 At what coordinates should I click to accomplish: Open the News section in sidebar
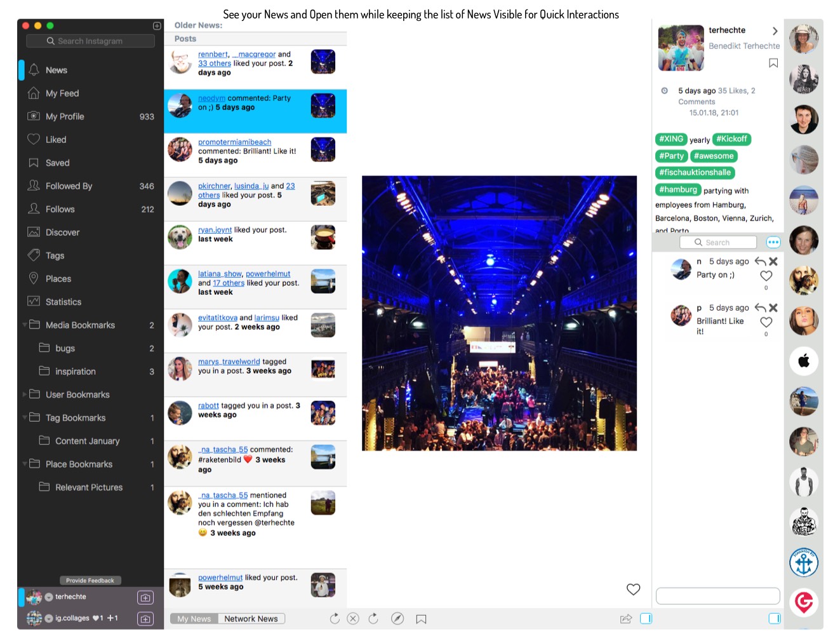(x=90, y=70)
